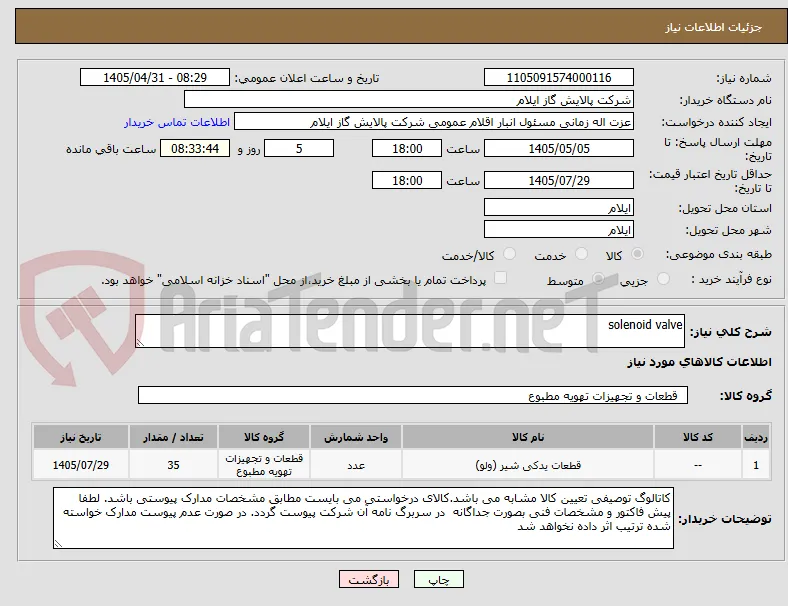
Task: Click the solenoid valve description textarea
Action: tap(410, 331)
